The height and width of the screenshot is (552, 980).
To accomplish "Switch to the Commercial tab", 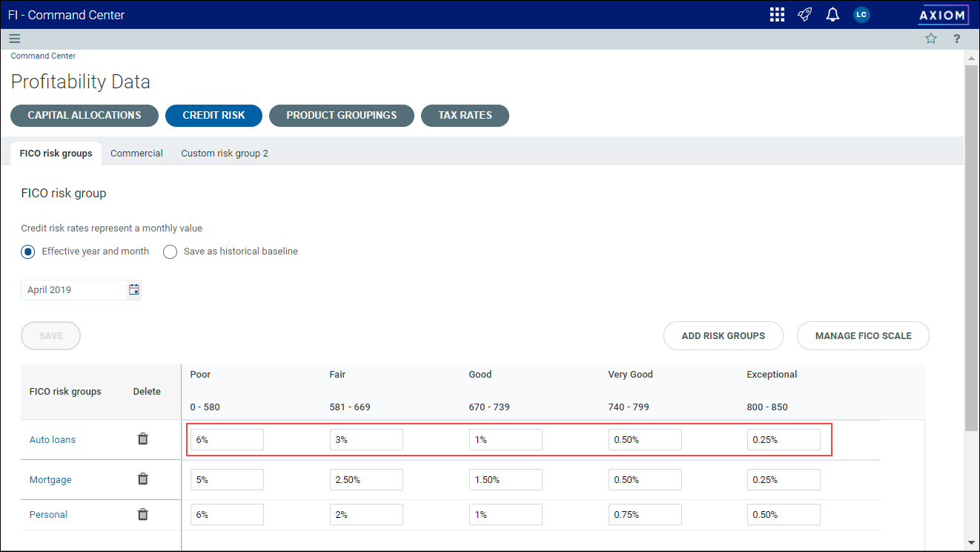I will (136, 154).
